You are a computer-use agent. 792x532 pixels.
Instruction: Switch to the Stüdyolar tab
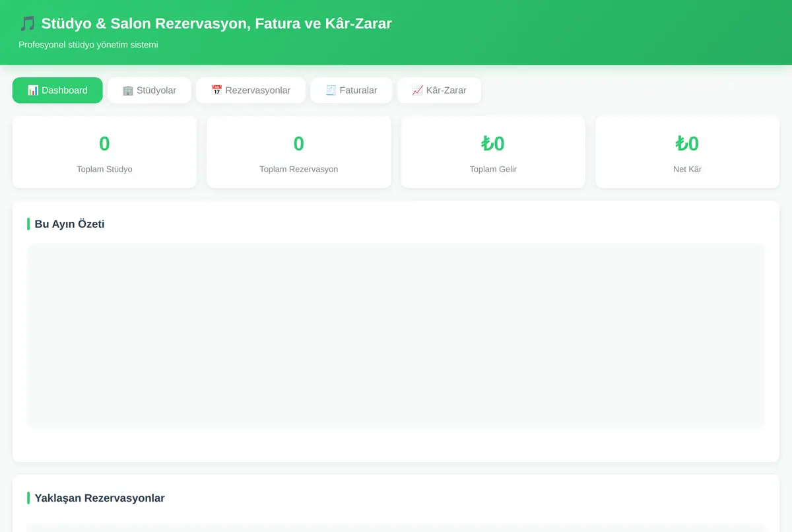pos(149,90)
